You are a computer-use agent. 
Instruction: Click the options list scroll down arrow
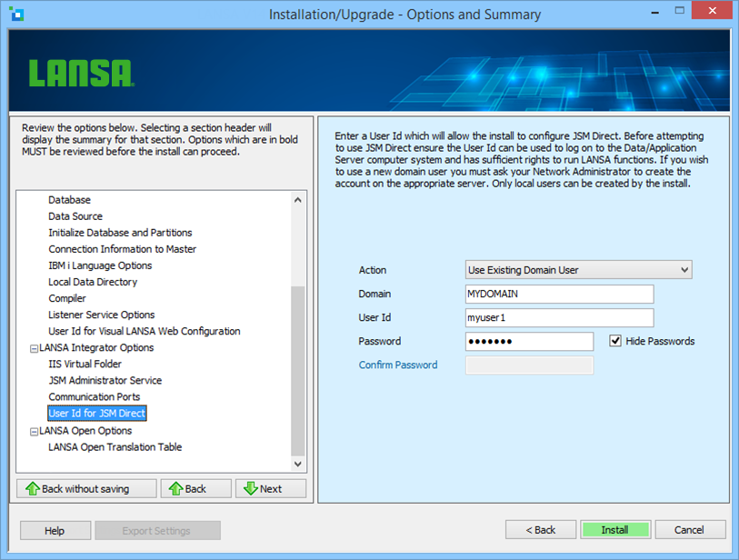point(298,464)
